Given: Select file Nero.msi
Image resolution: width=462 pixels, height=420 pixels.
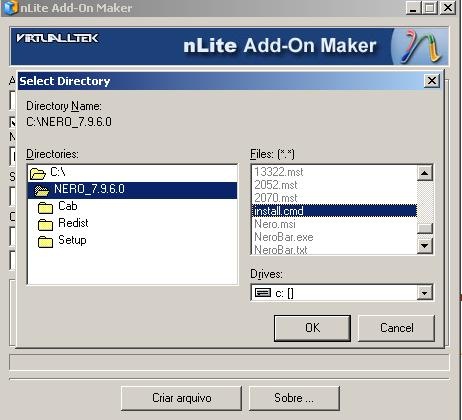Looking at the screenshot, I should point(275,224).
